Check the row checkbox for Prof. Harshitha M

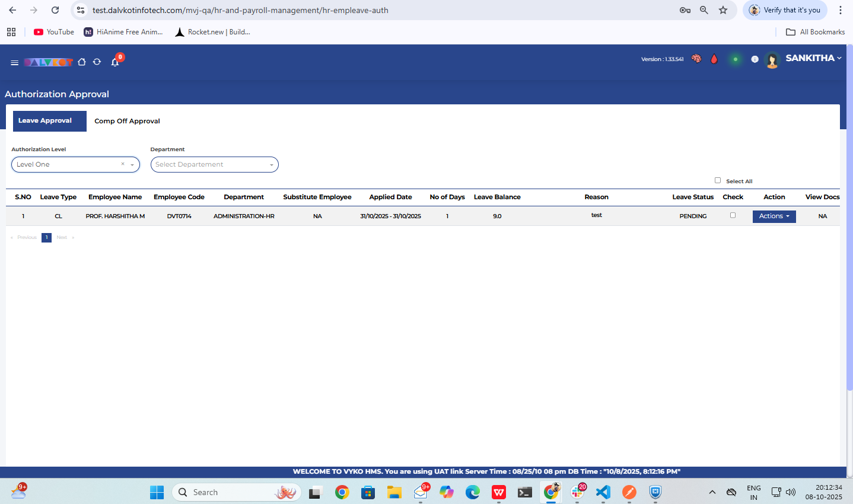coord(733,215)
